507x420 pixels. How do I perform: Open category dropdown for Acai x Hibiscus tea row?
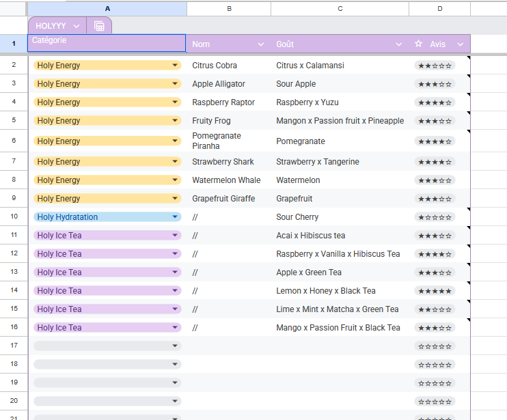coord(175,235)
